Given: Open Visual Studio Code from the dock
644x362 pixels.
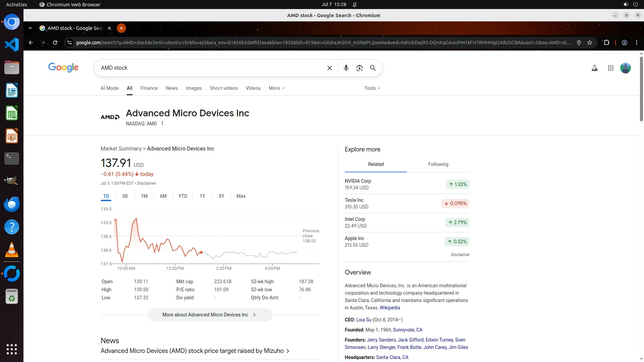Looking at the screenshot, I should click(x=12, y=45).
